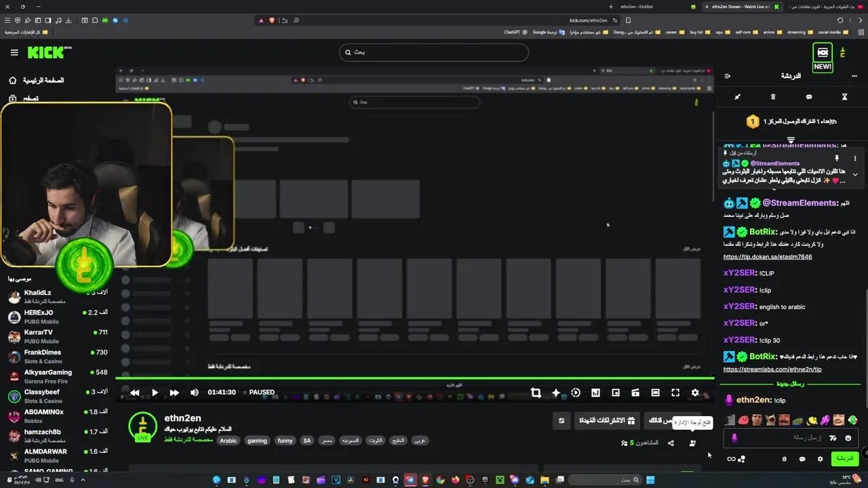
Task: Rewind the stream player
Action: [135, 392]
